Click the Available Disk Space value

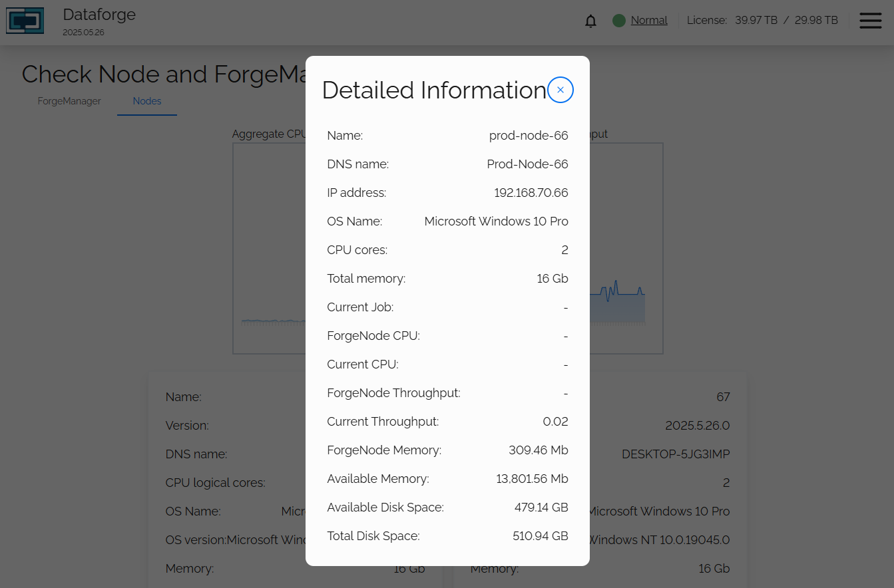(x=541, y=508)
